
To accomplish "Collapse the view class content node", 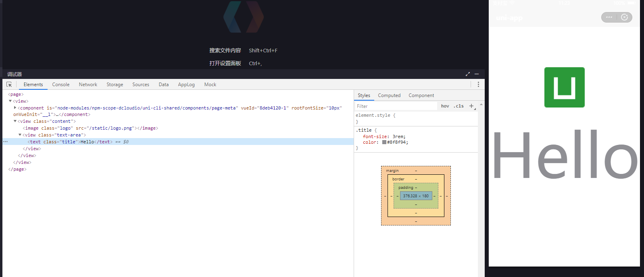I will coord(15,121).
